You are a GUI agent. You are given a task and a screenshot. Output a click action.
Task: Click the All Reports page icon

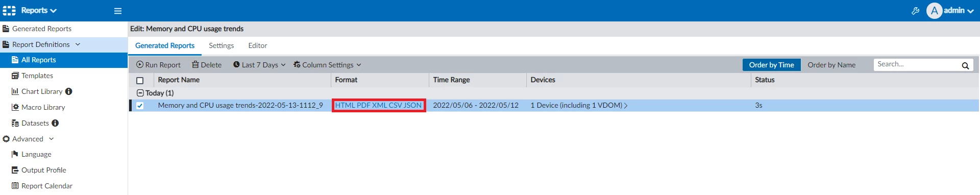click(15, 60)
